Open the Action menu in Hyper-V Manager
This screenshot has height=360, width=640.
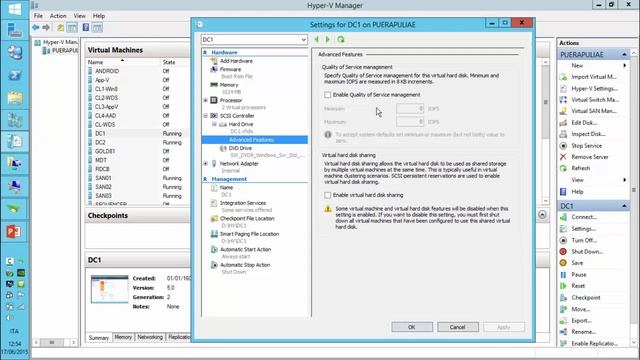tap(58, 16)
